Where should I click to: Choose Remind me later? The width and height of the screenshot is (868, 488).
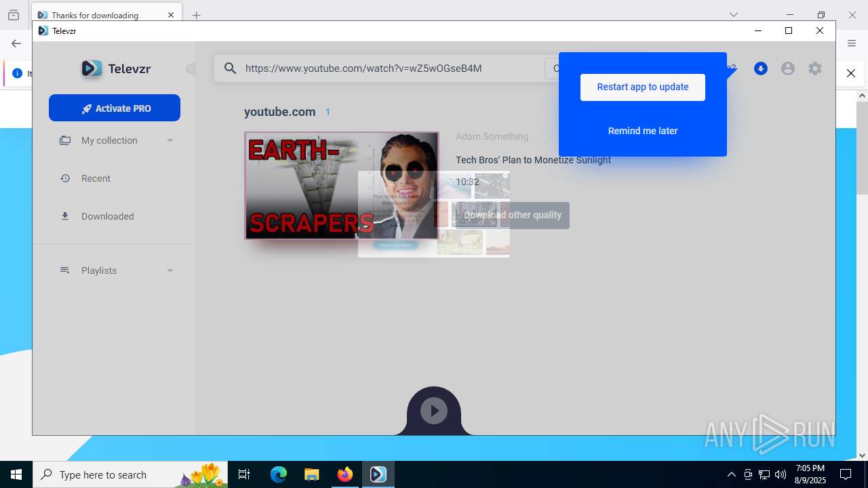(x=642, y=131)
